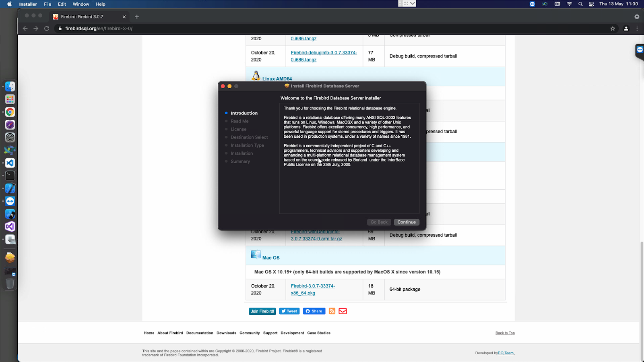This screenshot has height=362, width=644.
Task: Open the Firebird-withDebugInfo arm tar.gz link
Action: (316, 235)
